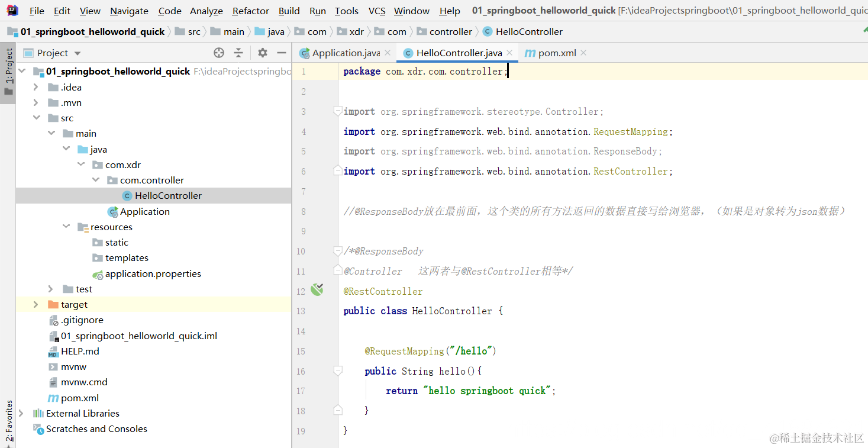Close the Application.java tab
Image resolution: width=868 pixels, height=448 pixels.
click(388, 53)
